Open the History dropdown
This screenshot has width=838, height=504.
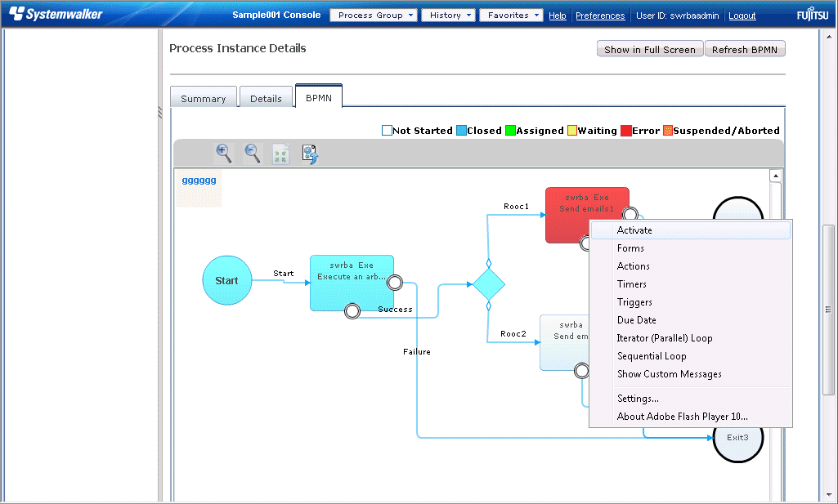[x=448, y=15]
